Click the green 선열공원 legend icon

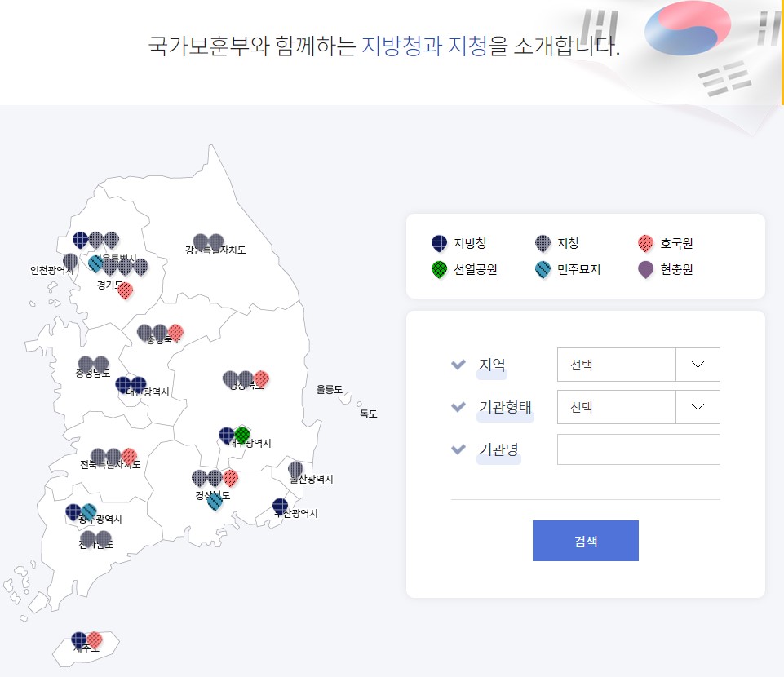coord(437,269)
